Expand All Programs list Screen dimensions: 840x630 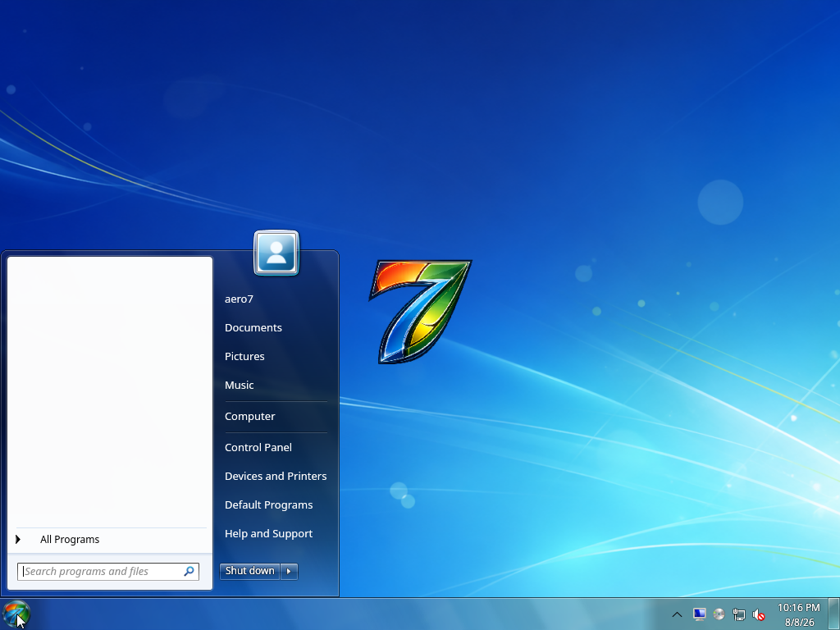point(110,540)
